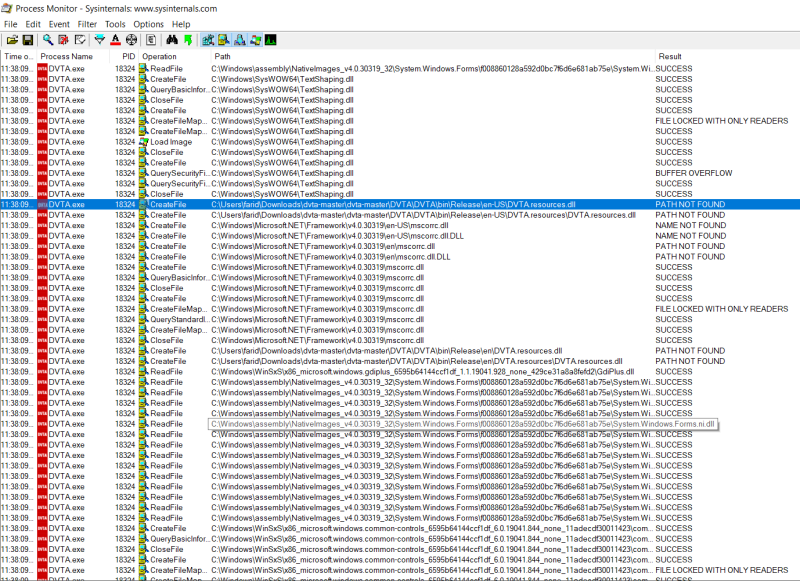Viewport: 800px width, 581px height.
Task: Click the DVTA.exe icon in the highlighted row
Action: tap(42, 205)
